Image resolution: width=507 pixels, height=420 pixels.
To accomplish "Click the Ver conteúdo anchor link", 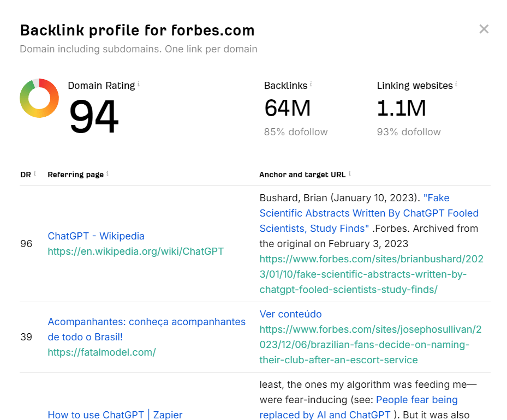I will [x=290, y=314].
